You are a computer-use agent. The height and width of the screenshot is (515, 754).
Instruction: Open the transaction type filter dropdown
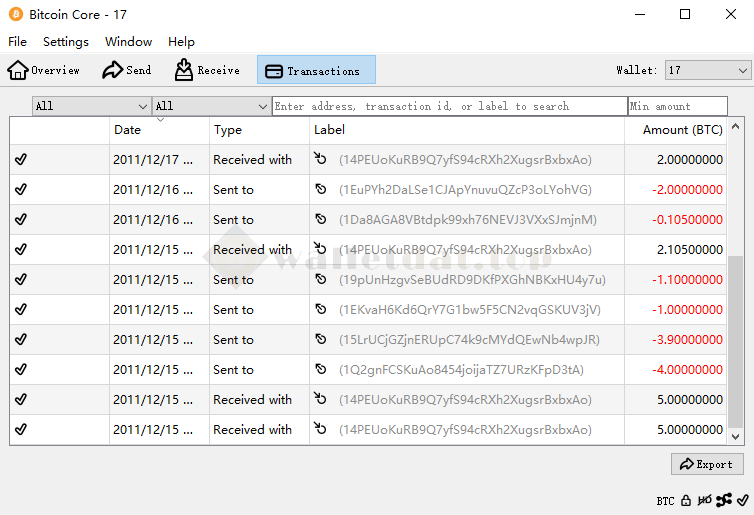coord(211,106)
